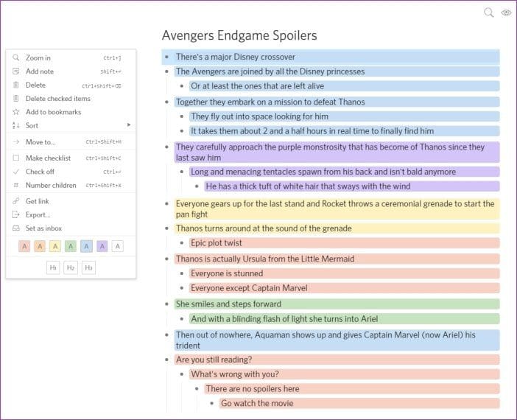
Task: Click the Sort arrows icon
Action: (15, 125)
